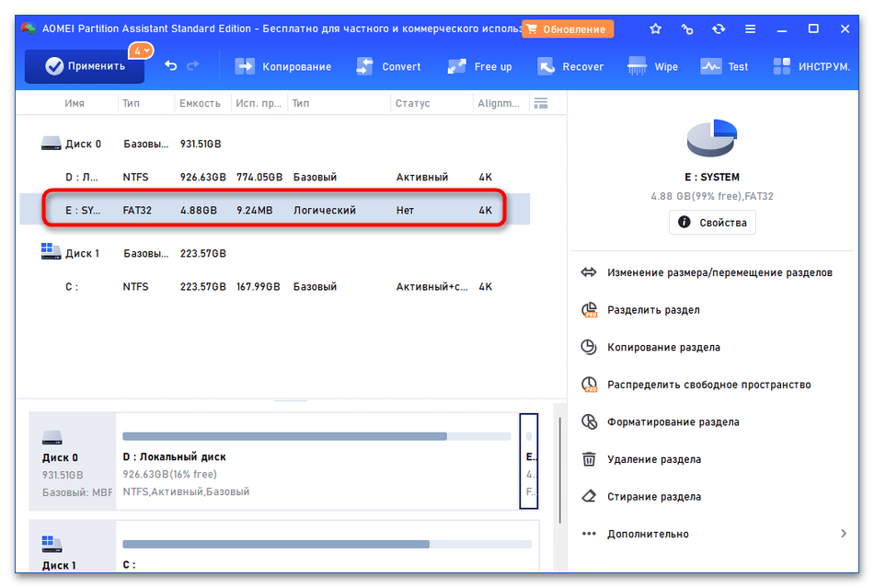This screenshot has height=588, width=874.
Task: Select the Диск 1 panel in disk map
Action: coord(73,547)
